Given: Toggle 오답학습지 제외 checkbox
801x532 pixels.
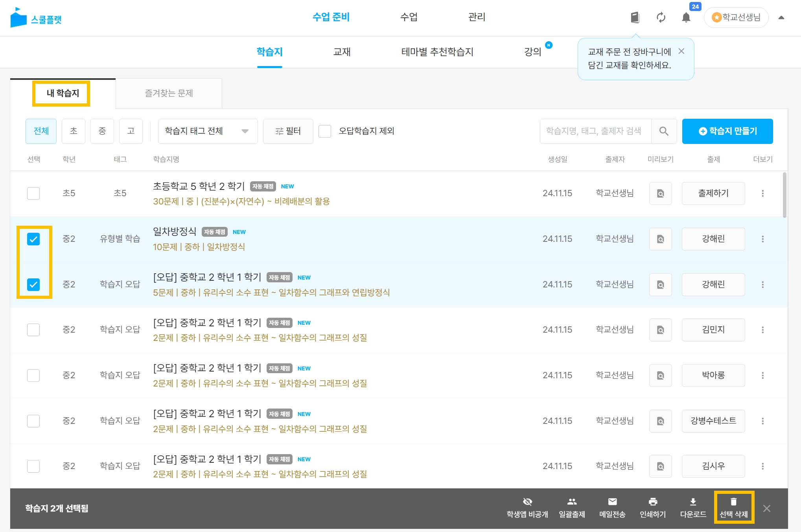Looking at the screenshot, I should coord(325,131).
